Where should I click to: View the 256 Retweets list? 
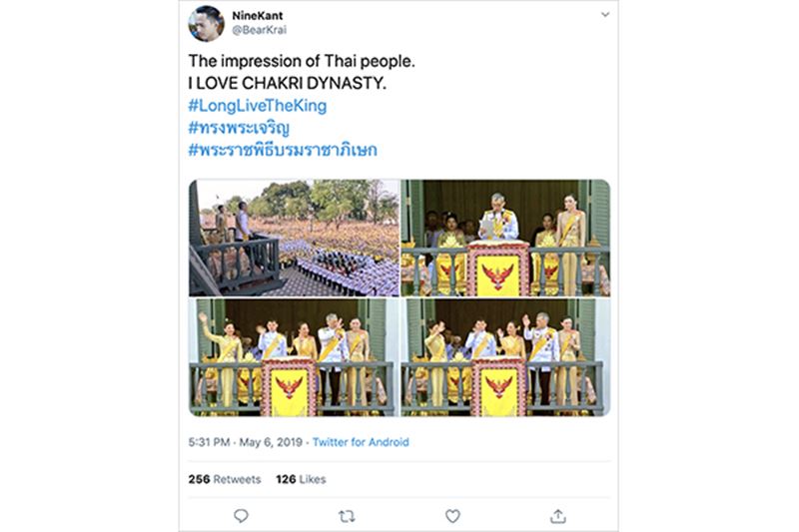pyautogui.click(x=224, y=479)
